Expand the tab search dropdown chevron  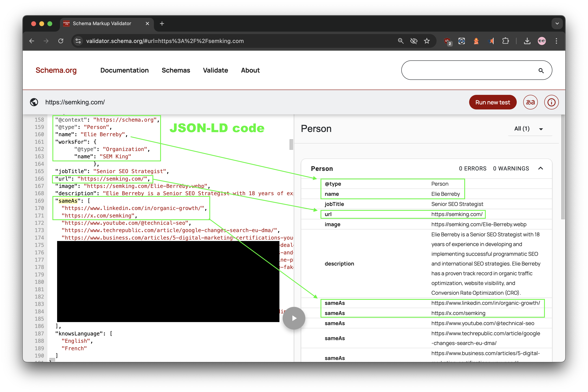coord(557,24)
